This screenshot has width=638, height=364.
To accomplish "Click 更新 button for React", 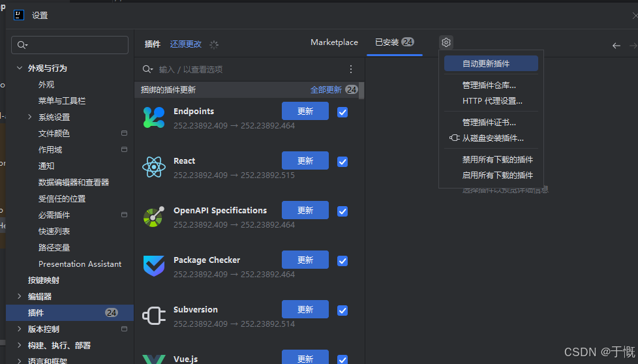I will (x=305, y=160).
